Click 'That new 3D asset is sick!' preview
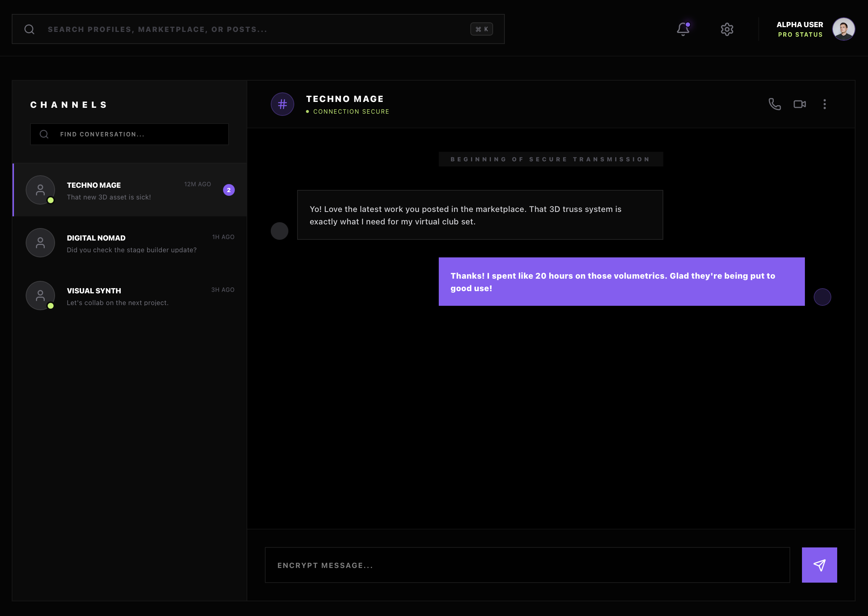The height and width of the screenshot is (616, 868). click(109, 197)
